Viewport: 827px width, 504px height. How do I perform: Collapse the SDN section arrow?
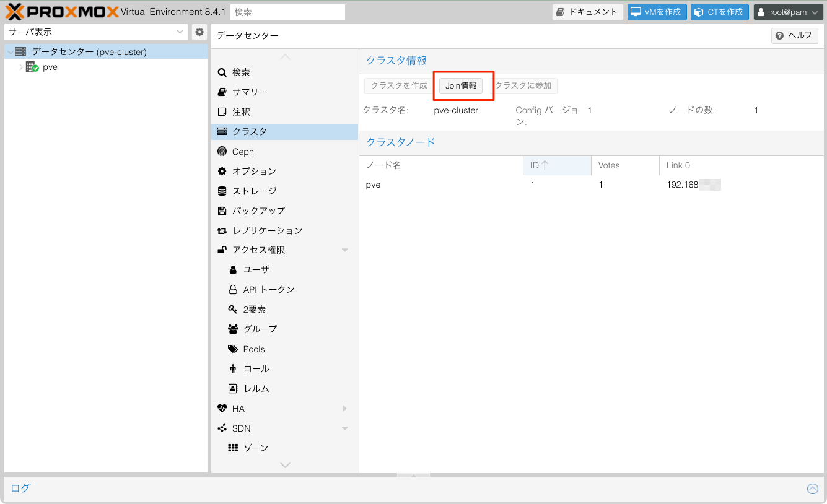click(345, 428)
